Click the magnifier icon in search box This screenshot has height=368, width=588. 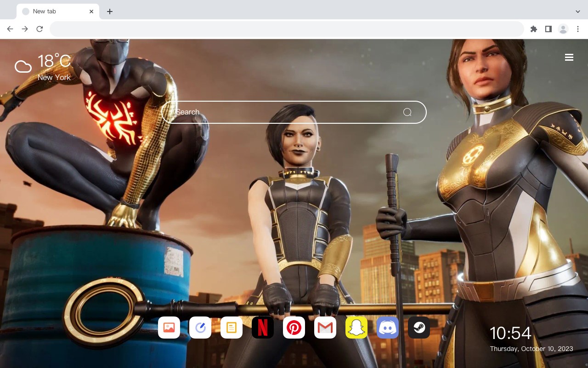[407, 112]
